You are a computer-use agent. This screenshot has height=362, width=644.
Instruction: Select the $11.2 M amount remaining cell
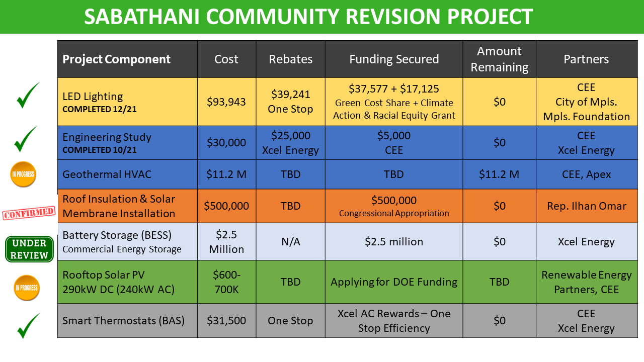[x=499, y=174]
